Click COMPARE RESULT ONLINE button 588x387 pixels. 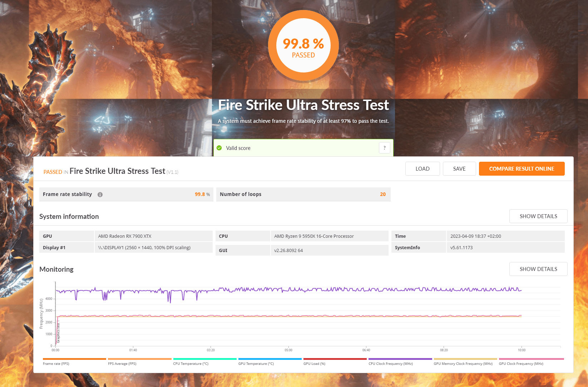(522, 169)
